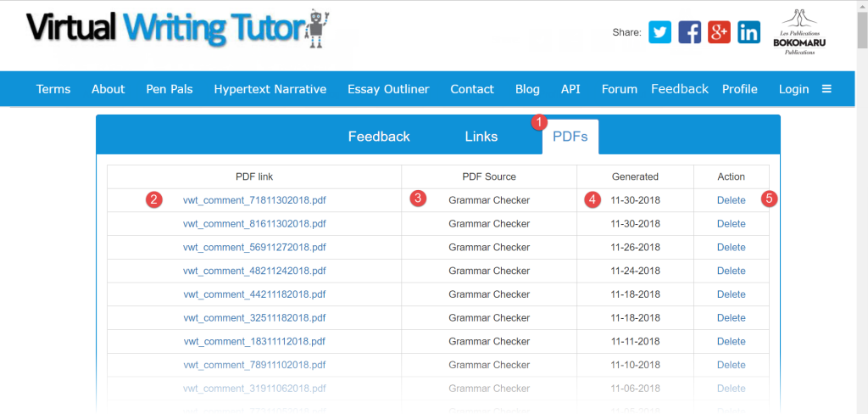Click the PDF Source column header
Screen dimensions: 868x414
[489, 176]
